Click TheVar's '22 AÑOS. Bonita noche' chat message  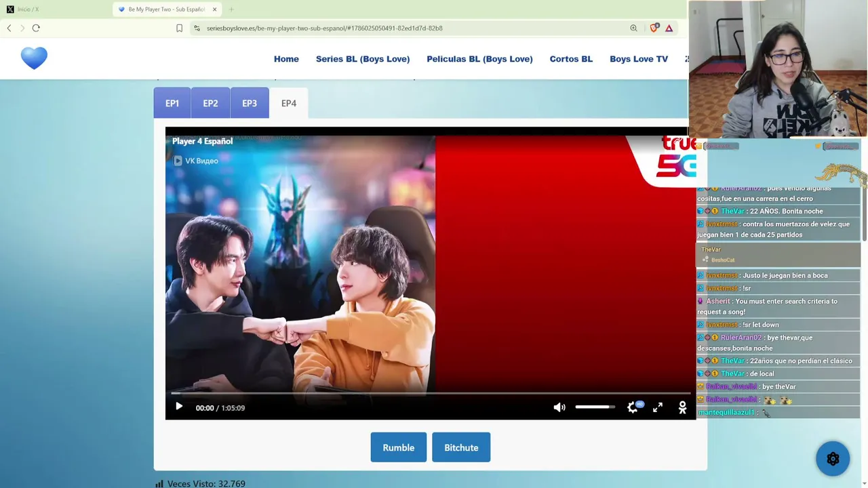click(x=778, y=211)
